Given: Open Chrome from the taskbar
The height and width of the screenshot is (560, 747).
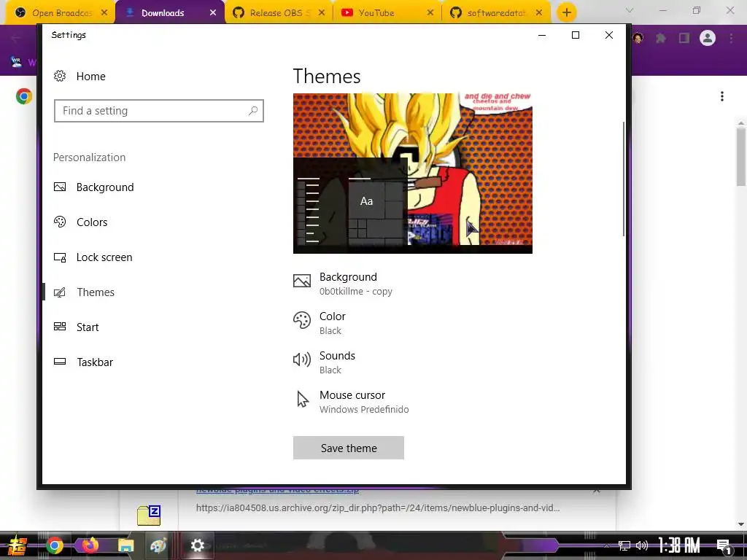Looking at the screenshot, I should 54,545.
